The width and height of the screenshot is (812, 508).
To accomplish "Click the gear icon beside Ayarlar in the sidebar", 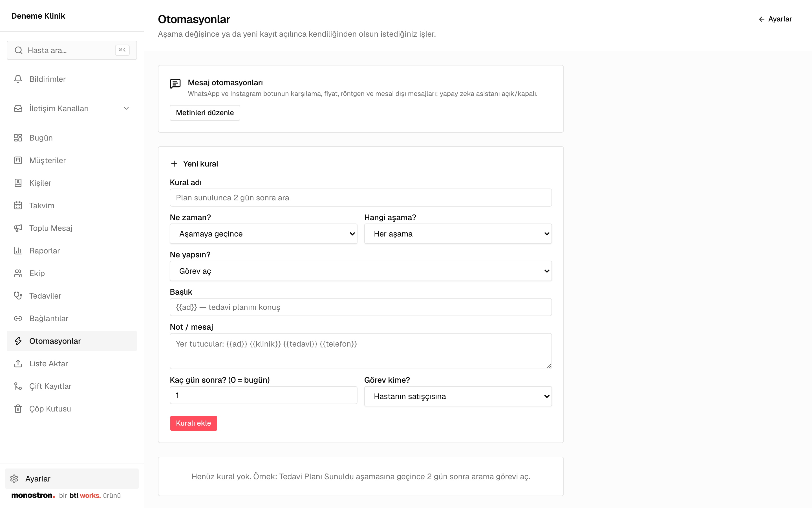I will coord(14,478).
